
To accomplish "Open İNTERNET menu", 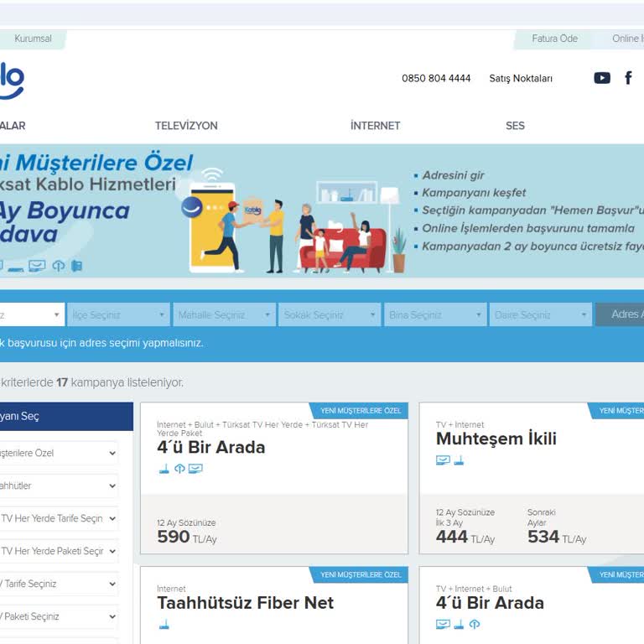I will (375, 126).
